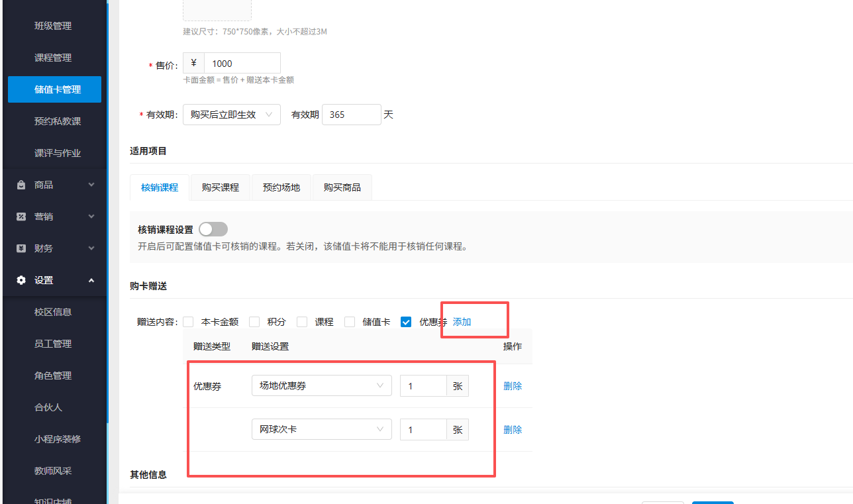Delete the 场地优惠券 row via 删除
Viewport: 853px width, 504px height.
512,385
